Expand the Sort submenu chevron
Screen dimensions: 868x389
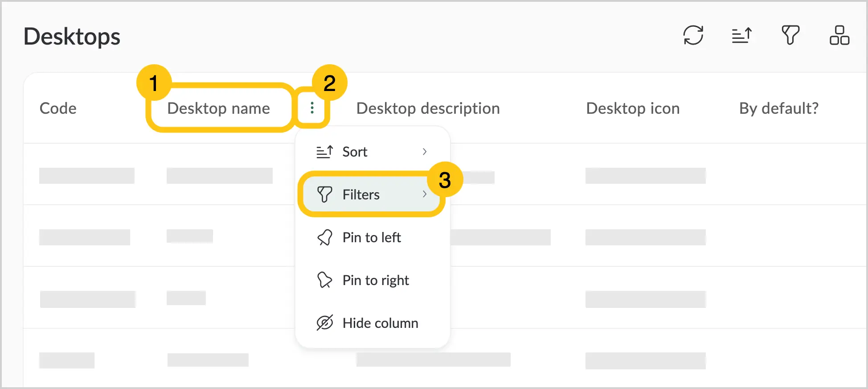(425, 152)
